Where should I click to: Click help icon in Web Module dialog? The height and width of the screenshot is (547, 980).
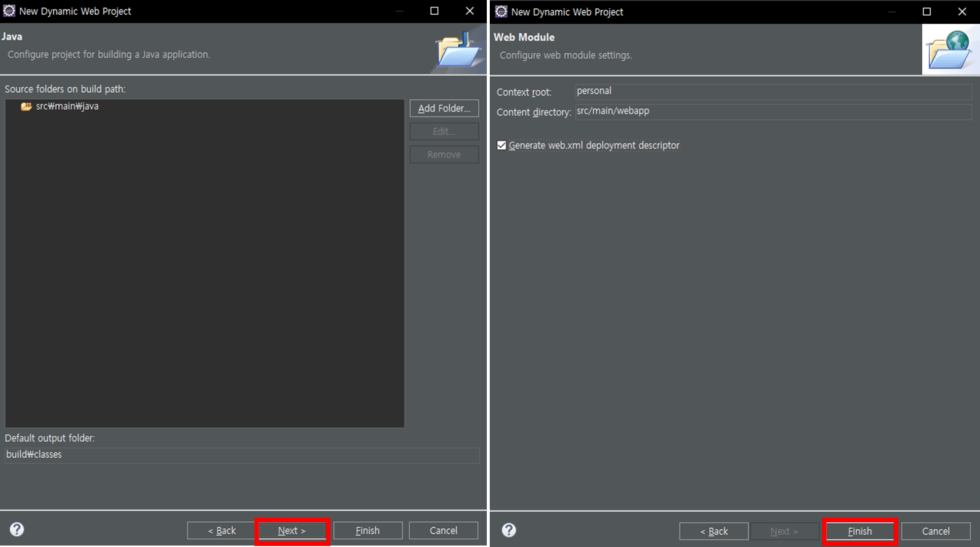pyautogui.click(x=508, y=530)
